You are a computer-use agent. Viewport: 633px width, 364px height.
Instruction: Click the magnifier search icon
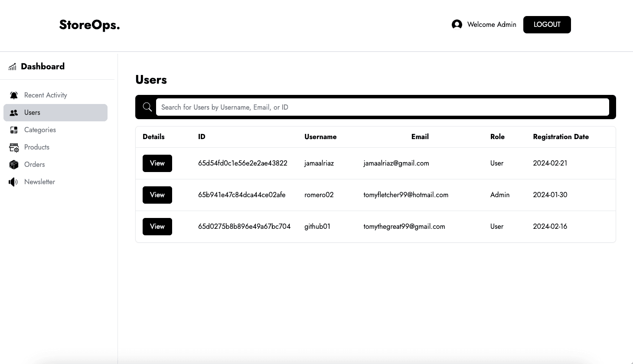147,107
